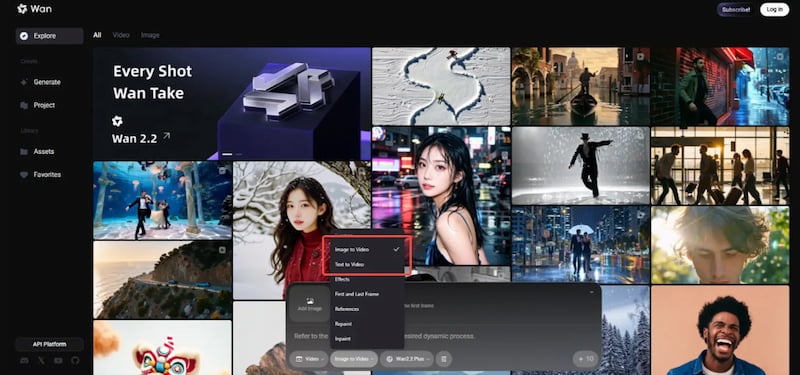Click the Every Shot Wan Take banner
The height and width of the screenshot is (375, 800).
point(232,104)
